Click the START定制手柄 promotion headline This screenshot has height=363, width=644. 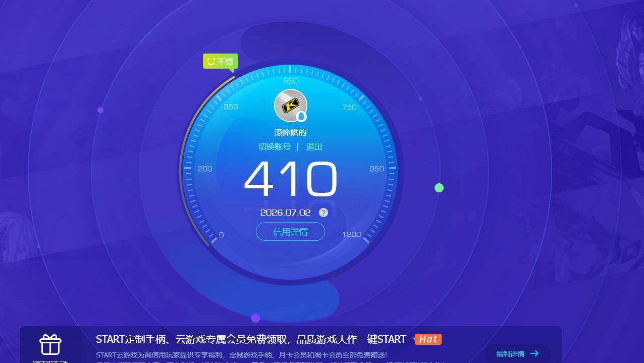pyautogui.click(x=251, y=339)
